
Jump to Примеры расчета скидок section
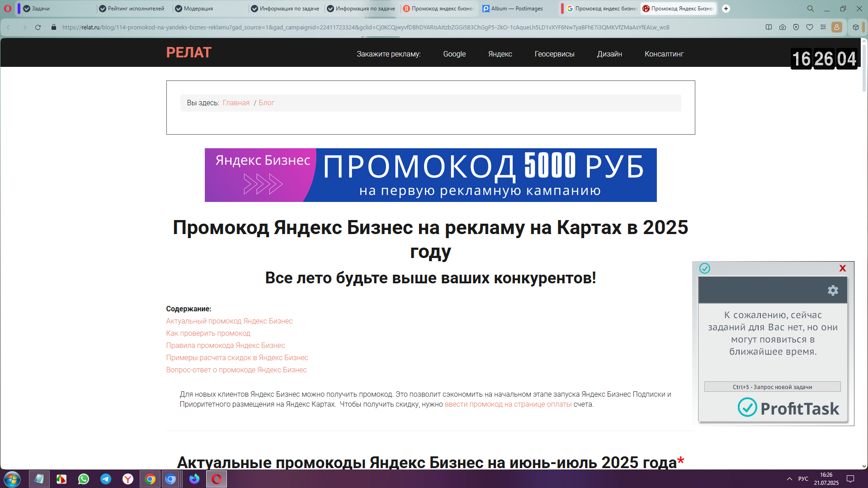click(x=237, y=358)
